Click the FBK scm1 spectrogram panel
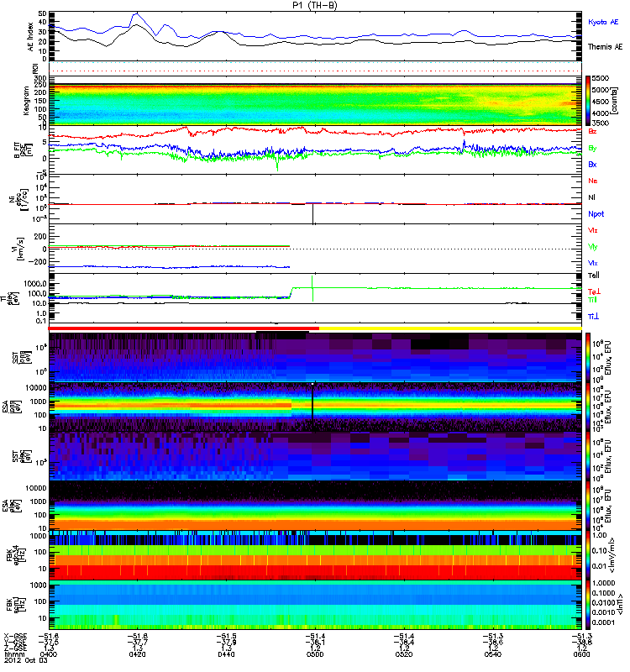 [x=315, y=605]
